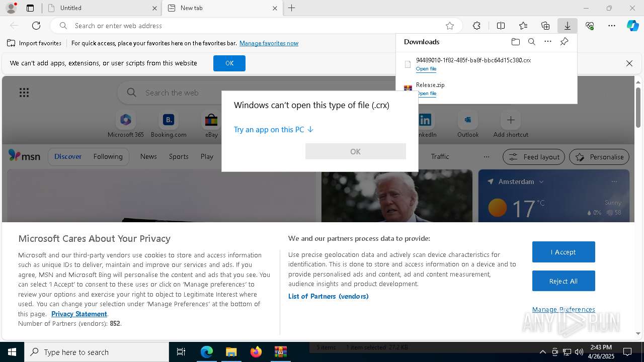Screen dimensions: 644x362
Task: Open the Play category
Action: pos(207,156)
